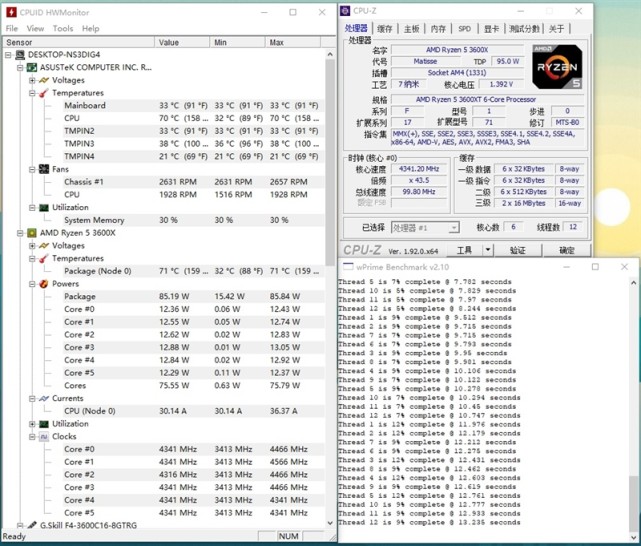
Task: Switch to the 显卡 tab in CPU-Z
Action: click(491, 29)
